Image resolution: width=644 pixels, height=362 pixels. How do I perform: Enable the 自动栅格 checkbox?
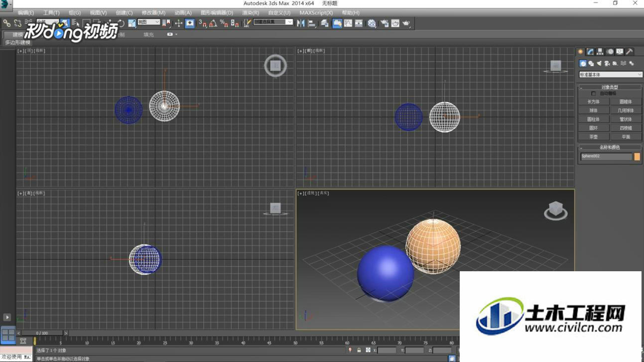point(593,93)
